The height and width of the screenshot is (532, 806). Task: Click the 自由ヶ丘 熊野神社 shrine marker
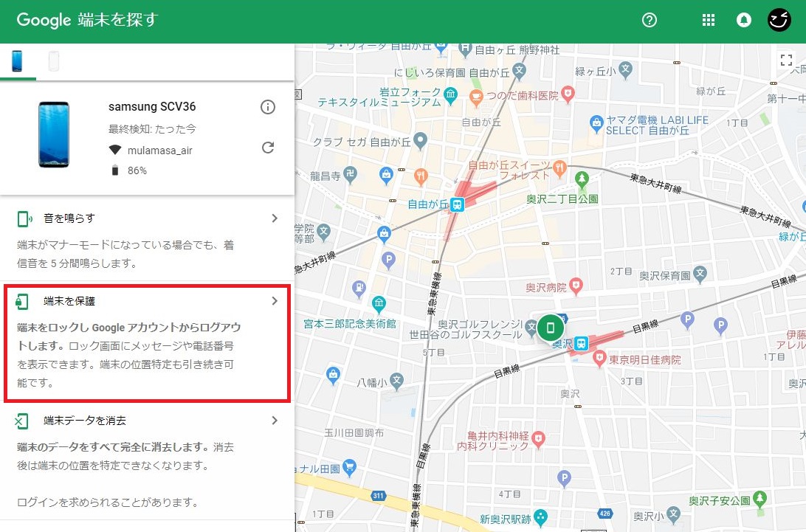pyautogui.click(x=465, y=49)
